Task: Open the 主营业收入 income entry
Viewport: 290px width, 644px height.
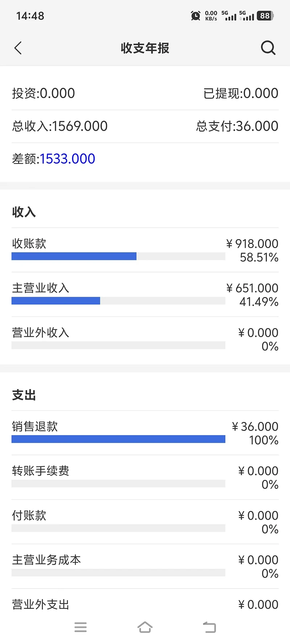Action: (145, 294)
